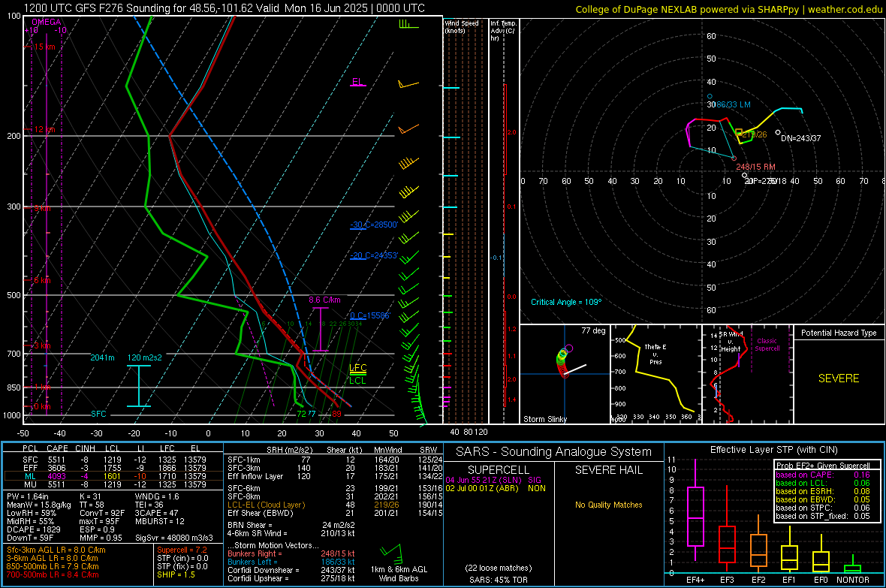Click the red EF3 box plot
Screen dimensions: 886x588
[x=727, y=529]
